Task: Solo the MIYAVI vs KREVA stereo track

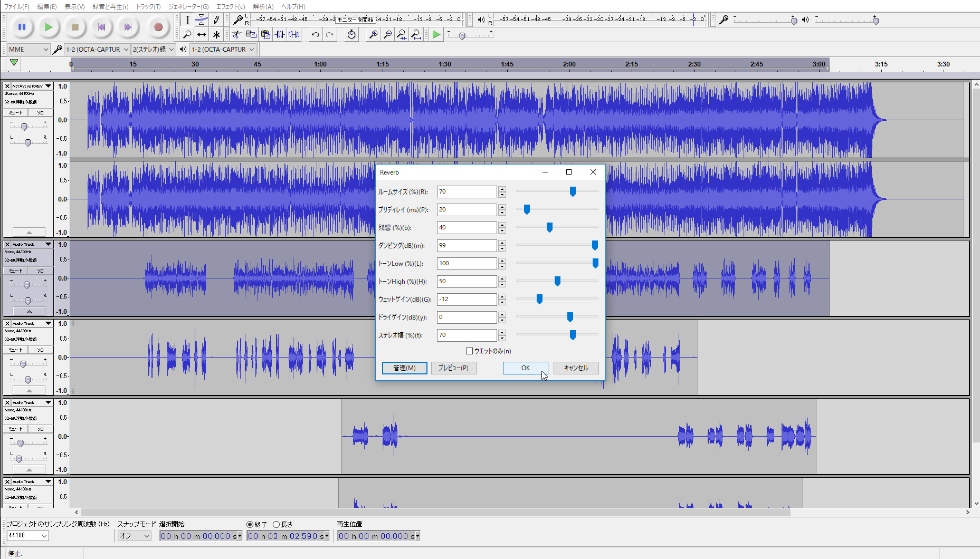Action: click(41, 112)
